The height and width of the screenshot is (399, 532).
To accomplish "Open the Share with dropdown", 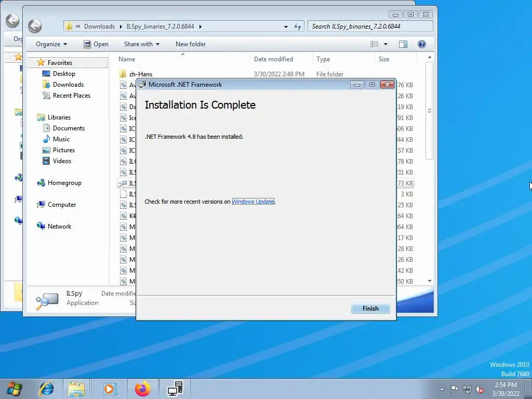I will pyautogui.click(x=141, y=44).
